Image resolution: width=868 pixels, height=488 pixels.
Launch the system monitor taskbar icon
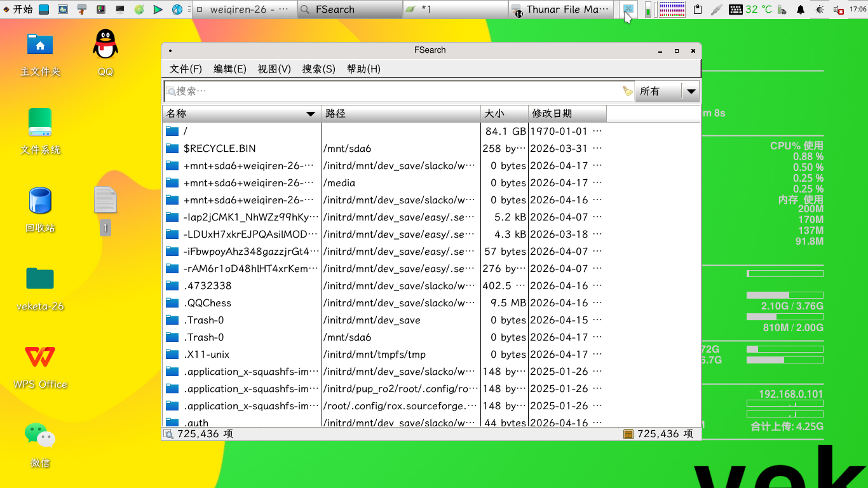tap(63, 10)
